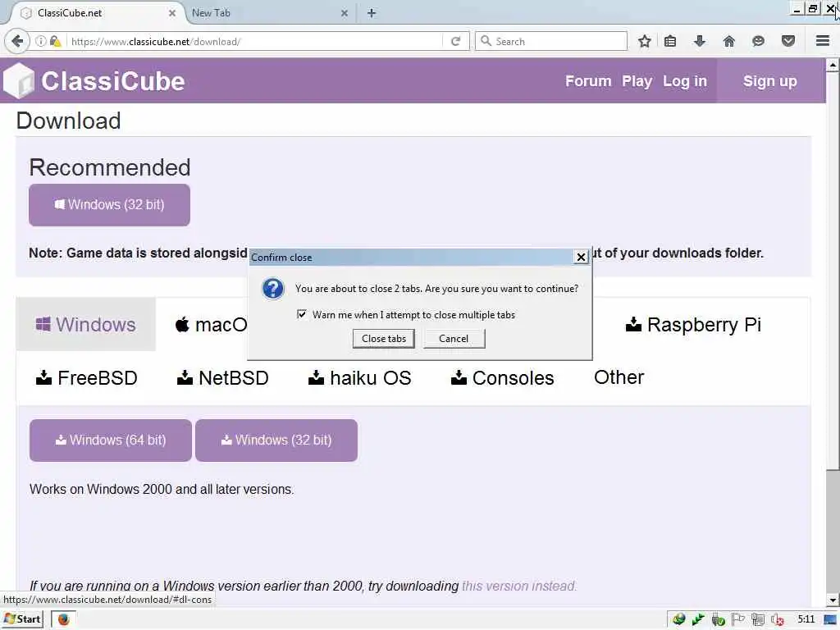Click the taskbar clock showing 5:11
This screenshot has height=630, width=840.
coord(806,620)
